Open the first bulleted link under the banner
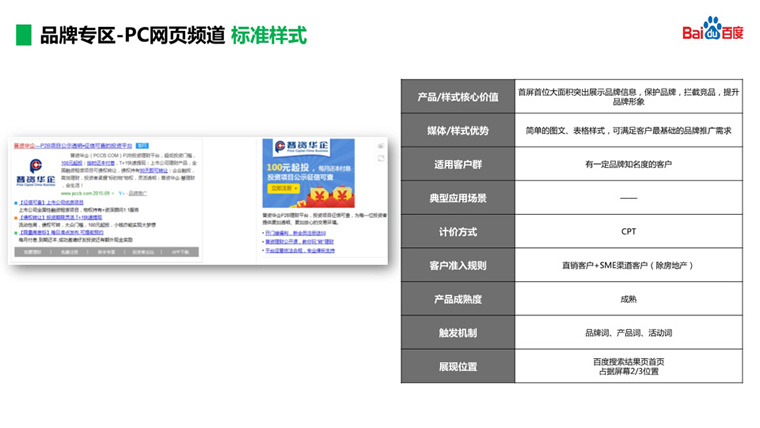The width and height of the screenshot is (760, 428). point(295,233)
